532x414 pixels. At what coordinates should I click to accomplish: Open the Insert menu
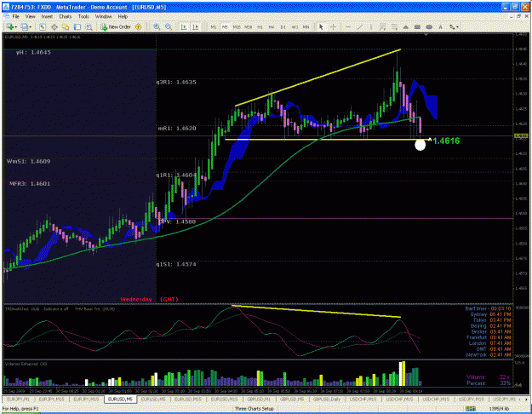point(47,16)
